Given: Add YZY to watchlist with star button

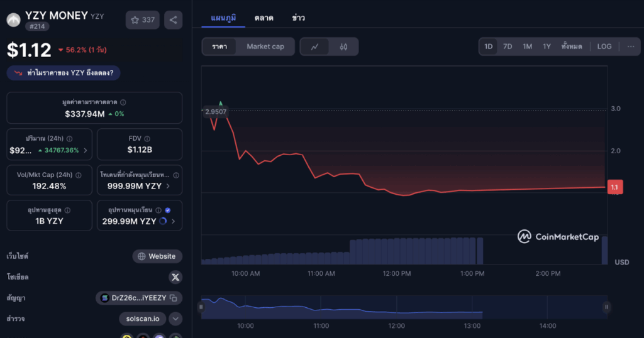Looking at the screenshot, I should (142, 20).
